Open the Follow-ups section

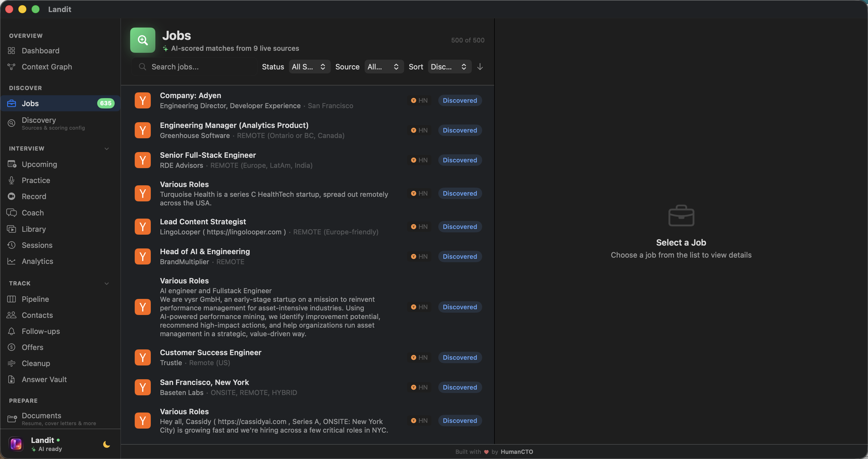(41, 331)
